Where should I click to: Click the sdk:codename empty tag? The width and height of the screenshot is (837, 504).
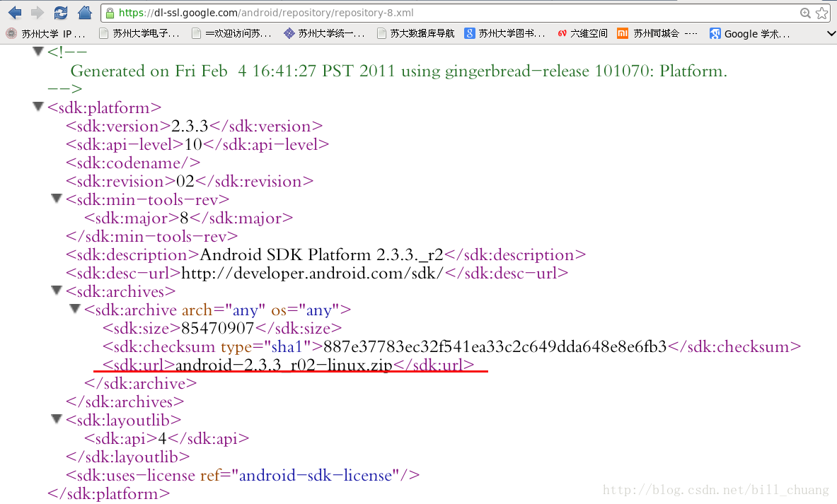tap(133, 163)
